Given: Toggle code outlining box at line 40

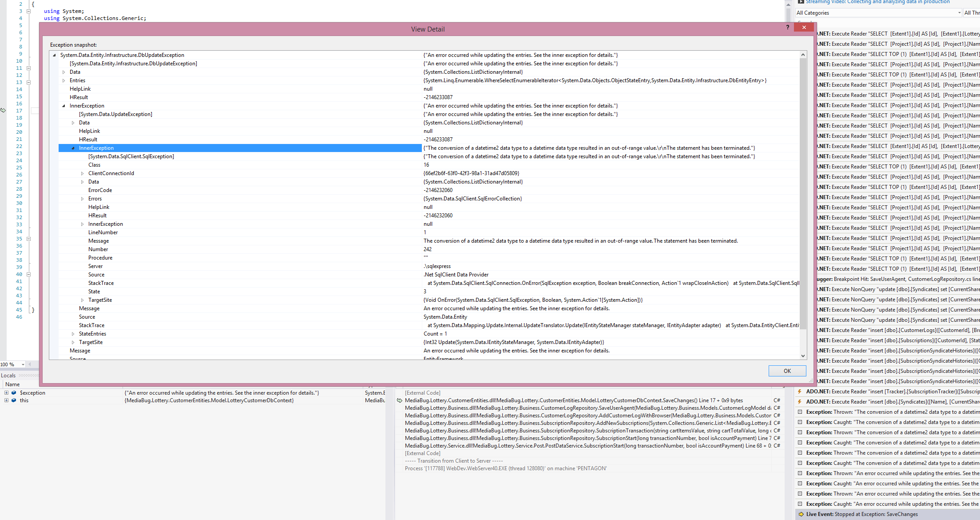Looking at the screenshot, I should pyautogui.click(x=28, y=274).
